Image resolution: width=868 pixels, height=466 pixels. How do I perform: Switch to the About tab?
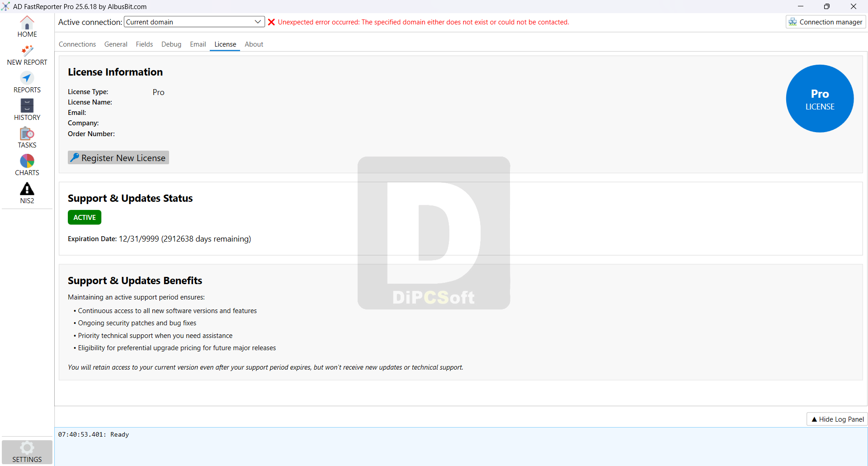254,44
